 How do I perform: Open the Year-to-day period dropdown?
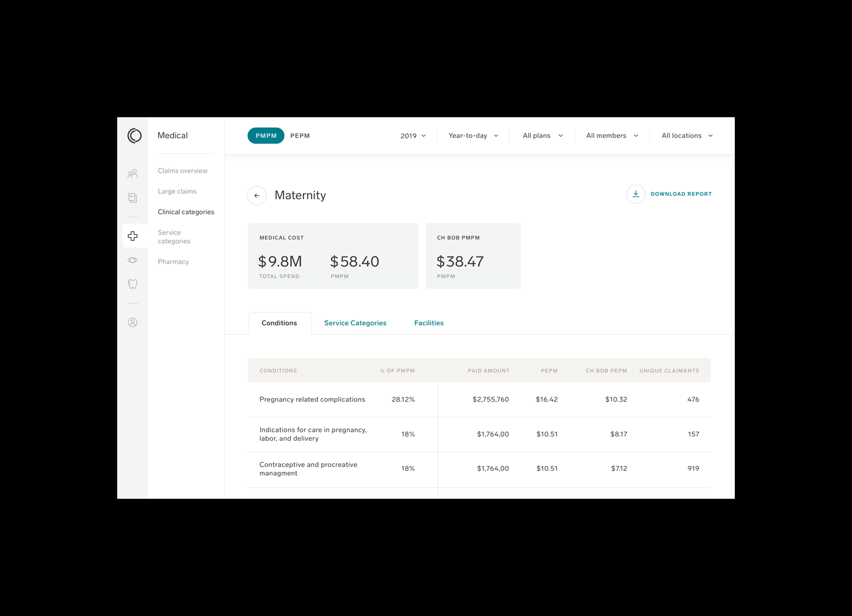[473, 136]
